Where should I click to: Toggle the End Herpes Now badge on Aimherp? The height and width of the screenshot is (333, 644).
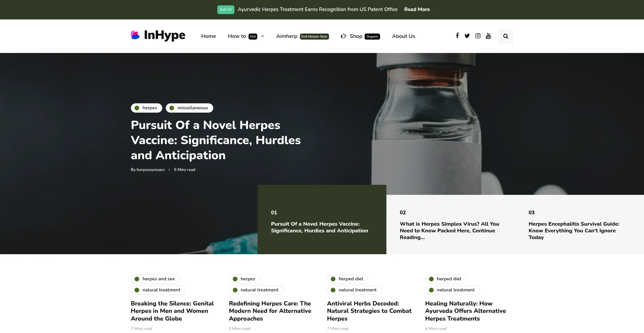tap(314, 37)
